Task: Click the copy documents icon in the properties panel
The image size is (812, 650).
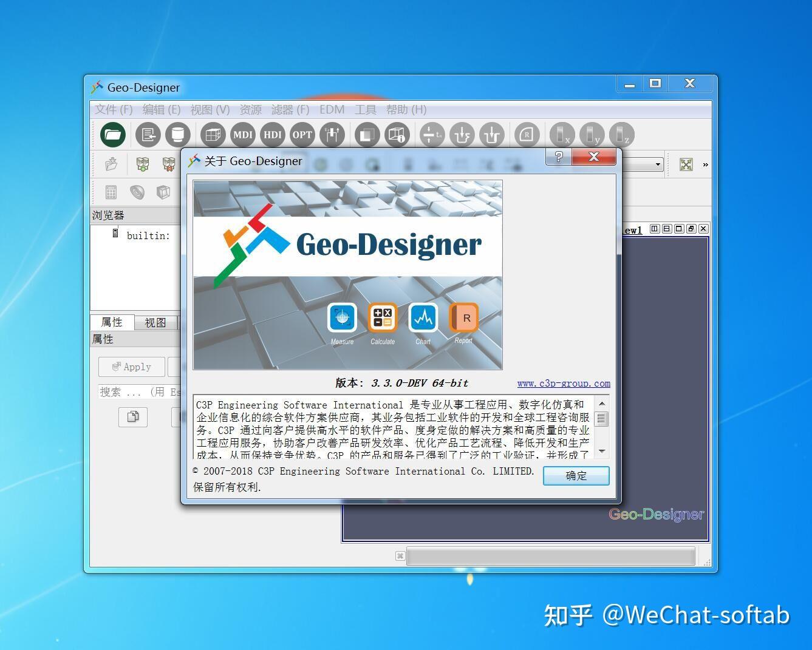Action: [x=132, y=417]
